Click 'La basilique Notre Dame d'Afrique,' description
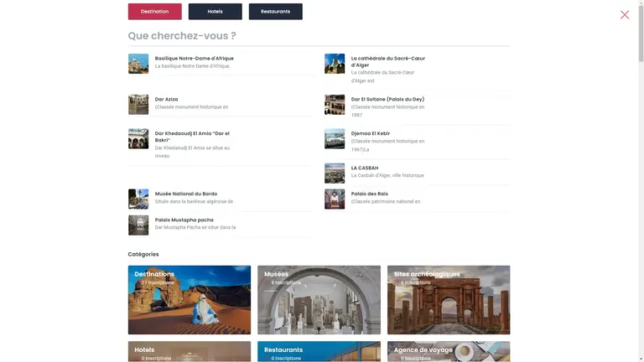644x362 pixels. point(192,66)
